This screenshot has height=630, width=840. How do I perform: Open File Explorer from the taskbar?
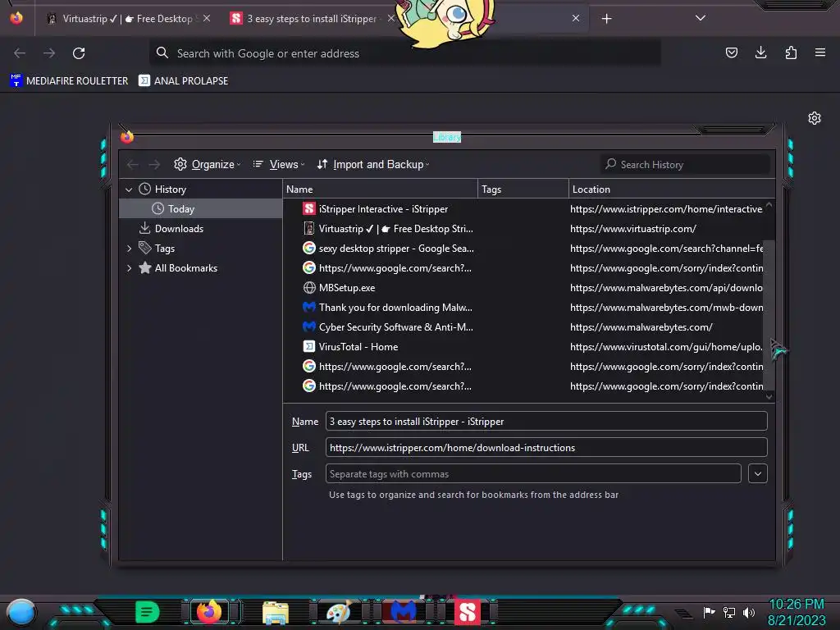click(276, 612)
